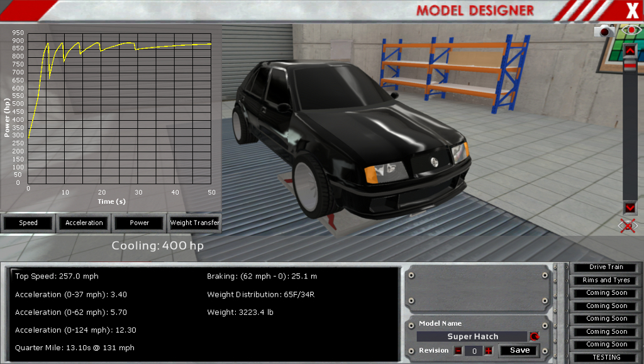Decrease revision with the minus button
Image resolution: width=644 pixels, height=364 pixels.
point(458,350)
